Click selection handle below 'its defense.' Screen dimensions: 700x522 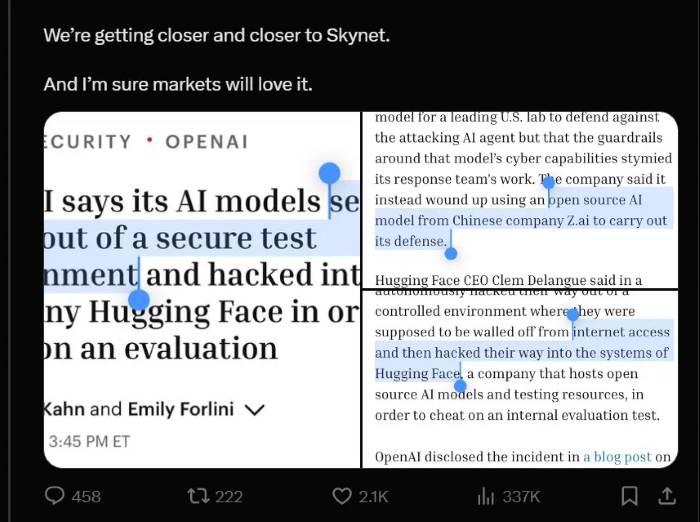point(451,253)
